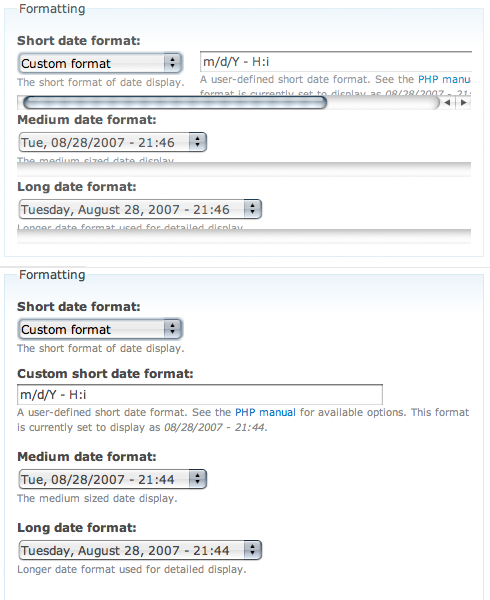Image resolution: width=490 pixels, height=600 pixels.
Task: Follow the full 'PHP manual' link
Action: pyautogui.click(x=265, y=412)
